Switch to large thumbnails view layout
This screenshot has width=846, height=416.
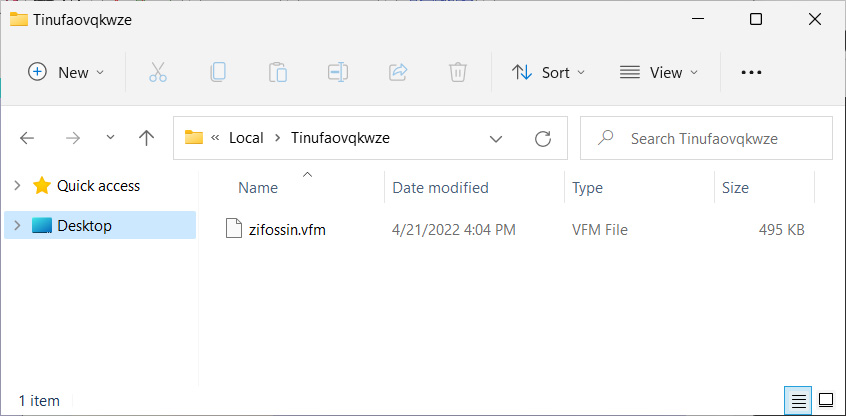(x=826, y=400)
